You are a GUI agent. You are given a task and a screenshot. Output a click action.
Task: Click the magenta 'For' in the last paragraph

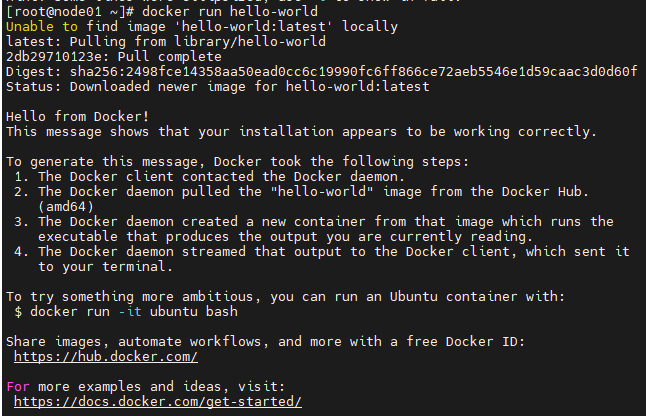[x=18, y=386]
